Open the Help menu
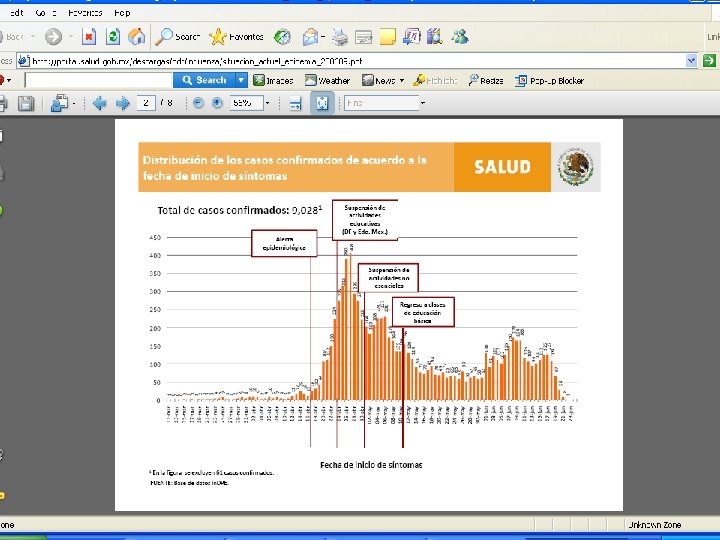 [x=123, y=13]
